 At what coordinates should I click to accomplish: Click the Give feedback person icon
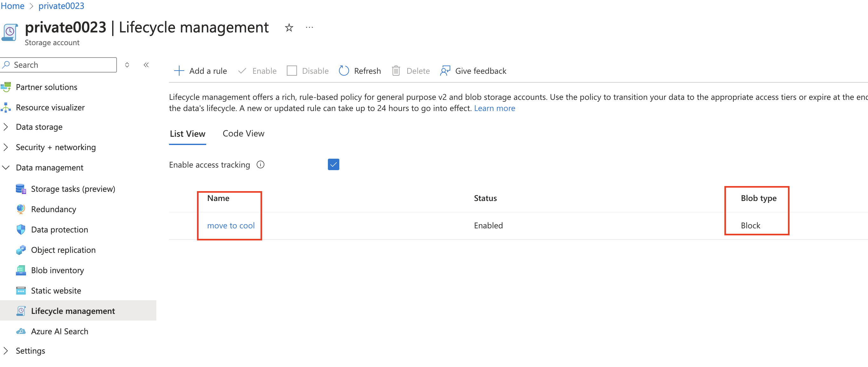tap(445, 71)
